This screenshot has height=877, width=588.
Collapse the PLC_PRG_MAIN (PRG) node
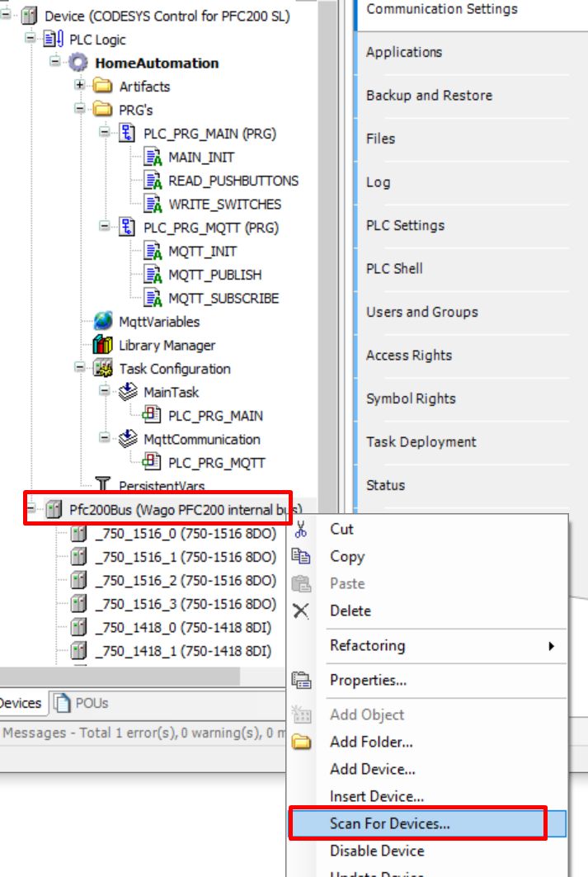pos(105,131)
